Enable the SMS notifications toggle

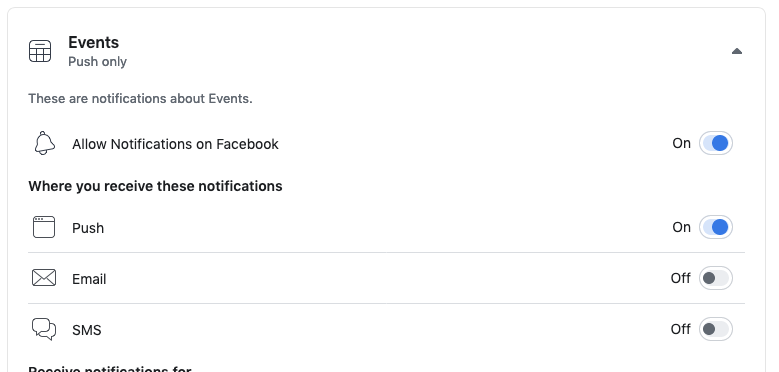pyautogui.click(x=715, y=329)
